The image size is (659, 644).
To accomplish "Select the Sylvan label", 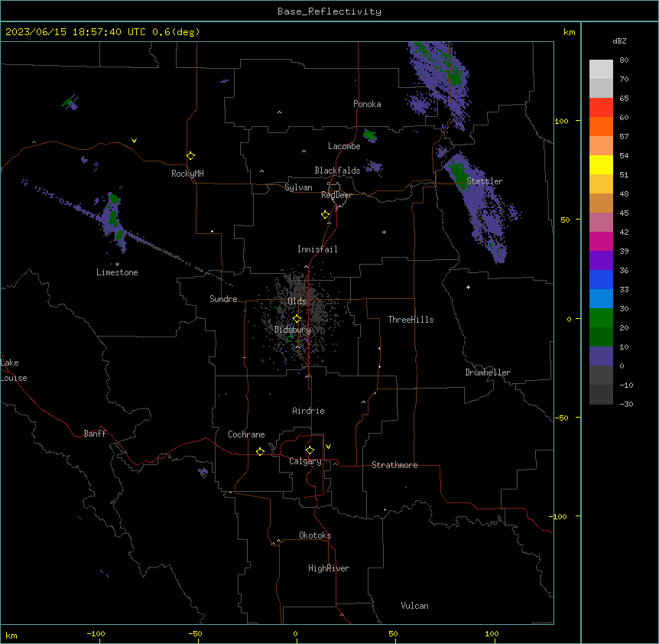I will point(298,187).
